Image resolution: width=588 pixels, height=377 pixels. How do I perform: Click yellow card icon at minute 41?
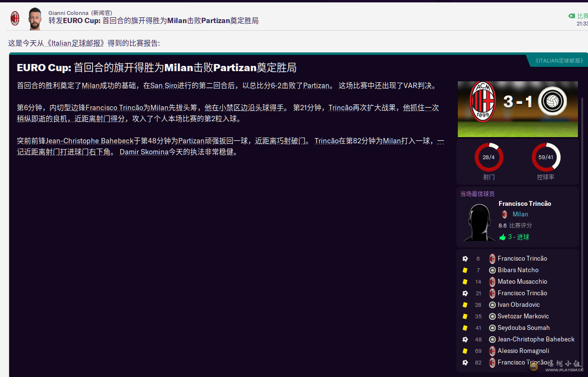coord(465,328)
